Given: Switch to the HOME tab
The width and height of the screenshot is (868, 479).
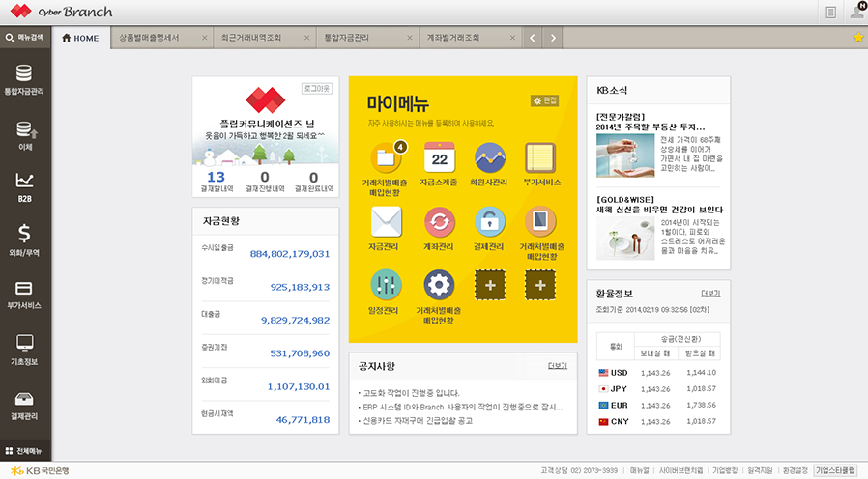Looking at the screenshot, I should pos(81,39).
